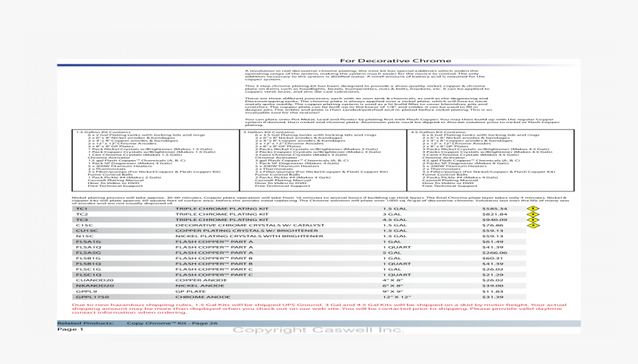Screen dimensions: 638x364
Task: Select the product code GPPL1750
Action: click(x=93, y=297)
